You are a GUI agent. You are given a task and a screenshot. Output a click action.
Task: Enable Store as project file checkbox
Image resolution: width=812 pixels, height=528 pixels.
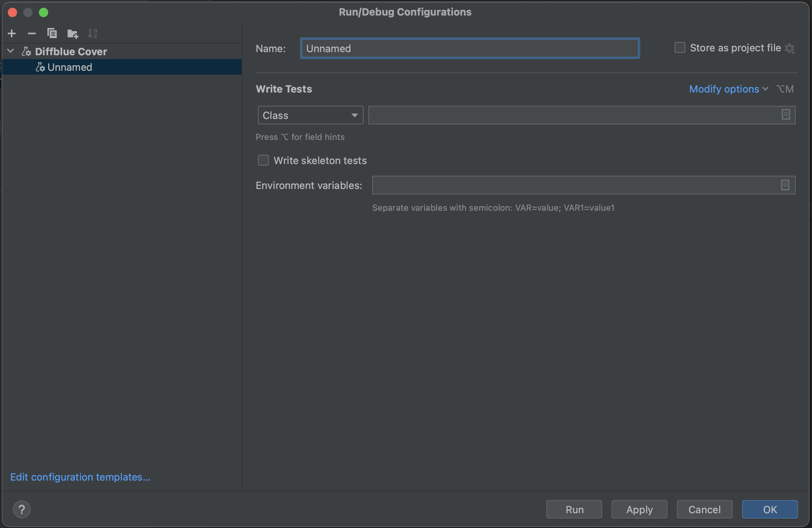point(680,48)
